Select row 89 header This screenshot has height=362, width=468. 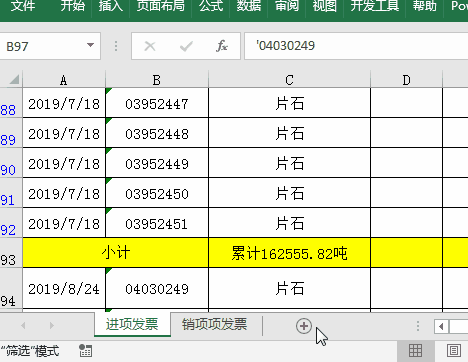click(x=11, y=133)
